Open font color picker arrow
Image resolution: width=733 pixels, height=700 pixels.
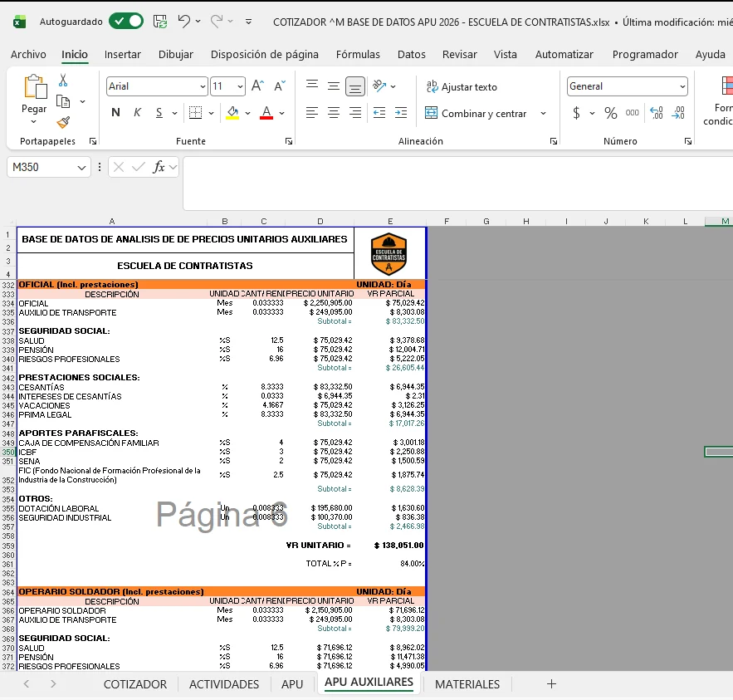[x=282, y=113]
